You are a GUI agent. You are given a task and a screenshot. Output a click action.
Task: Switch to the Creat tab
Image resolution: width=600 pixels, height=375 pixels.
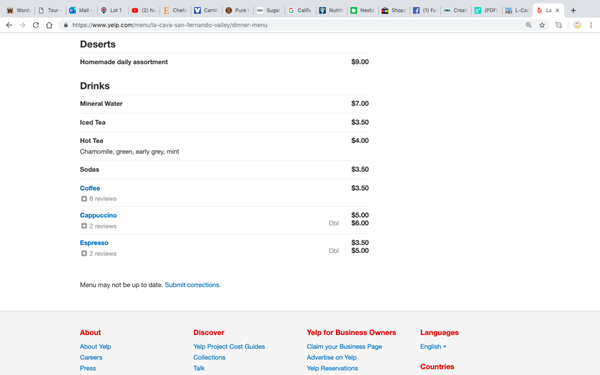(456, 10)
